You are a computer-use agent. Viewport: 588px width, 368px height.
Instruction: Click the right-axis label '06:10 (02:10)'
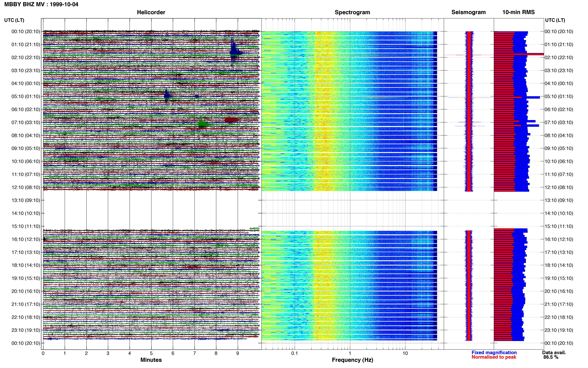point(559,109)
